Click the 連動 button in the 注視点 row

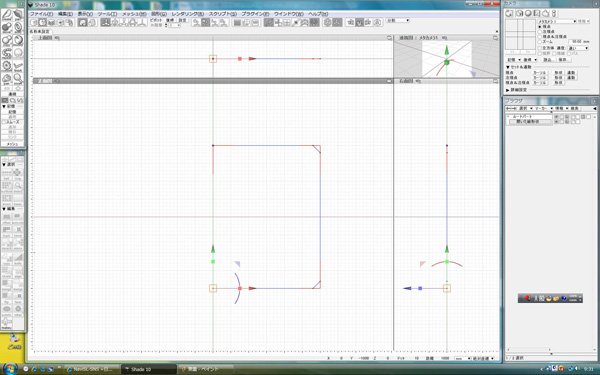pyautogui.click(x=571, y=78)
